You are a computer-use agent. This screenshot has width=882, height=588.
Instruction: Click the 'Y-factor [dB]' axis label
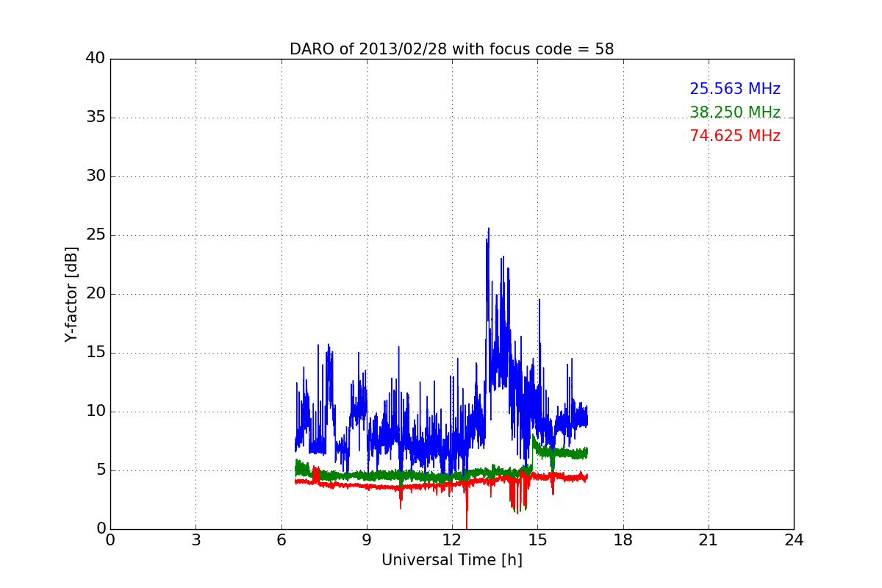(71, 294)
